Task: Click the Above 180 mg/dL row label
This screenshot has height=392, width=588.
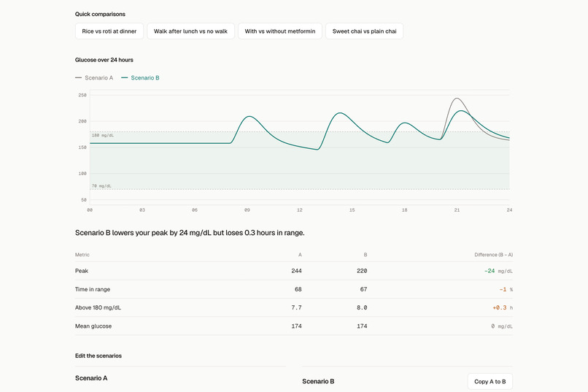Action: tap(98, 307)
